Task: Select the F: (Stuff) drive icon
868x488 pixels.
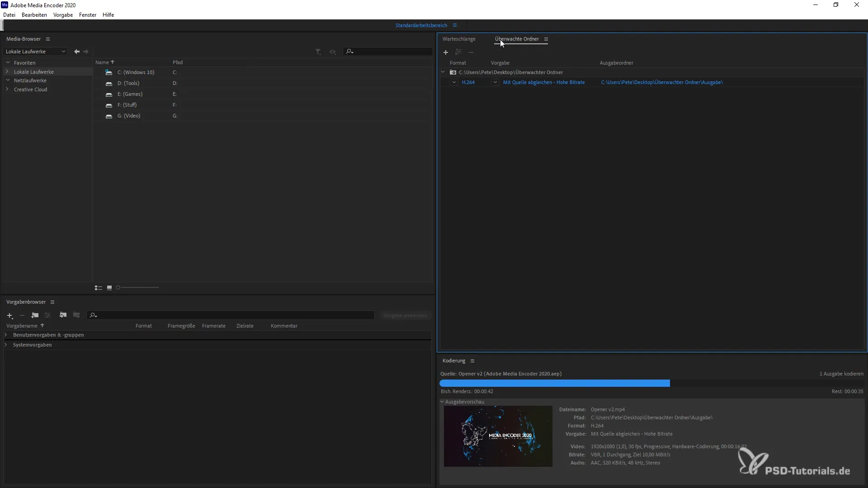Action: point(108,105)
